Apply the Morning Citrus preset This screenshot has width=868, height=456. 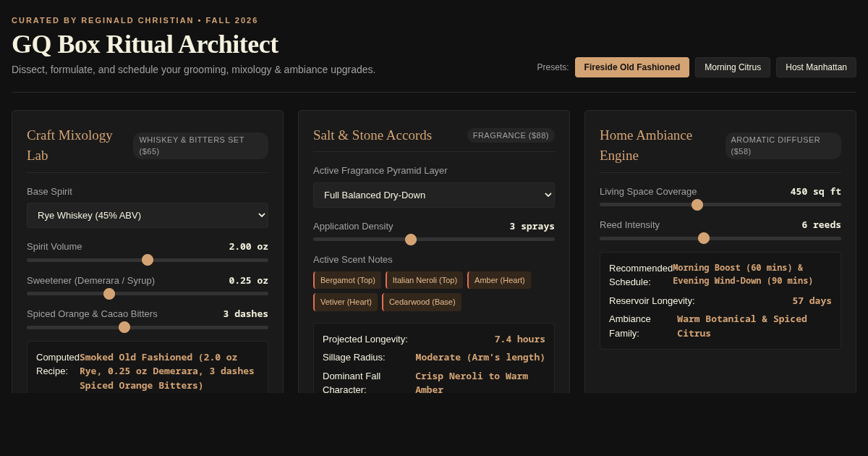[733, 67]
